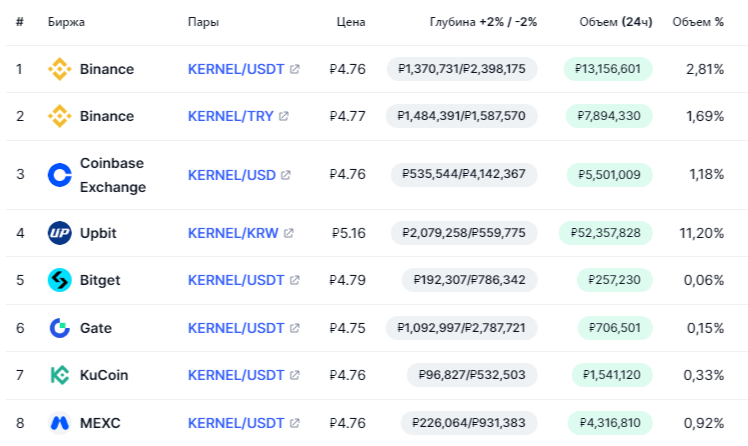Sort by the # column header
The image size is (748, 446).
click(x=20, y=22)
